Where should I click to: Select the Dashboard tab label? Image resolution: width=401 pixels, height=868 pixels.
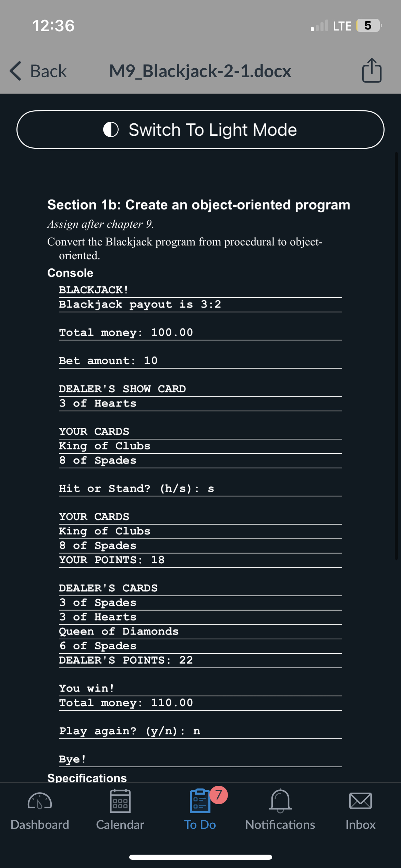tap(39, 825)
